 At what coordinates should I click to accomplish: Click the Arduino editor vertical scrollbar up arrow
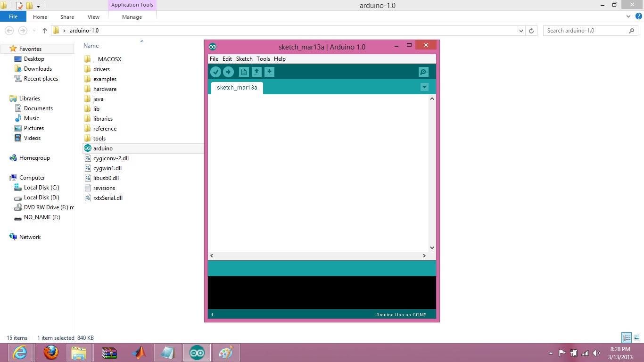coord(432,99)
